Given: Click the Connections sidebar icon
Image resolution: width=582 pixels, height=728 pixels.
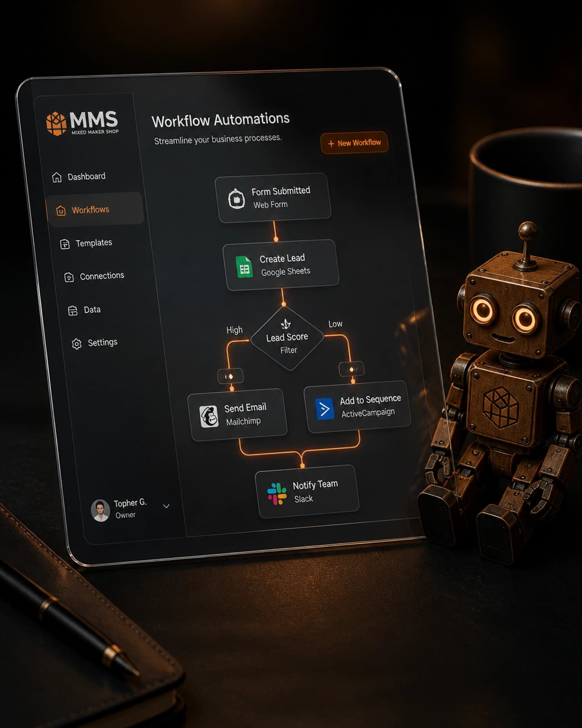Looking at the screenshot, I should pyautogui.click(x=69, y=277).
